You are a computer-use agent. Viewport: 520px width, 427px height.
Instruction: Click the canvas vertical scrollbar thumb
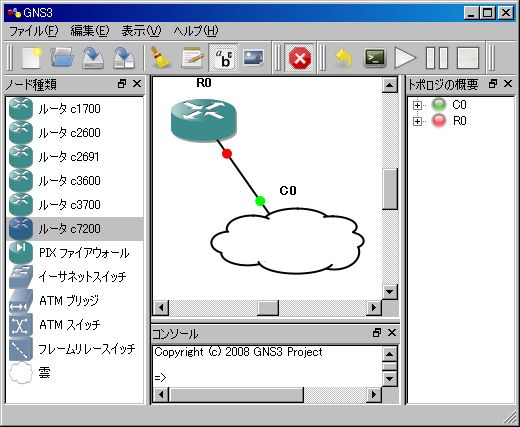[x=389, y=189]
